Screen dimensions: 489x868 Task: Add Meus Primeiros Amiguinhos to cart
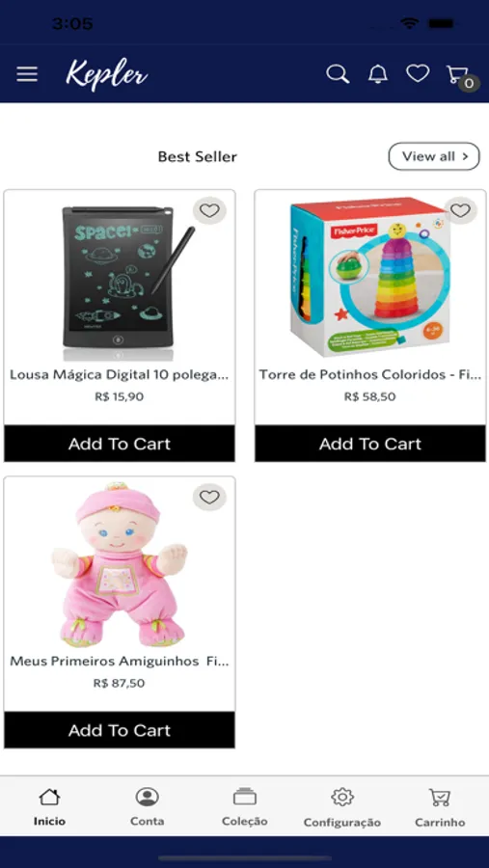tap(120, 730)
